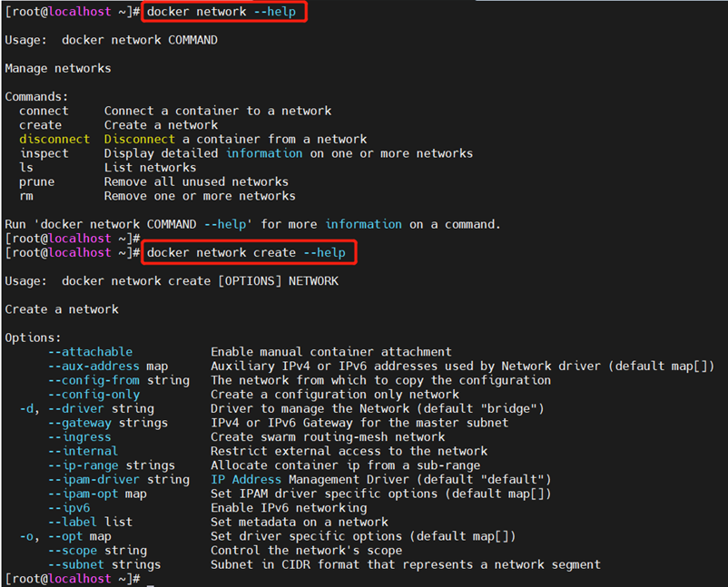Click the '--ipam-opt map' option
Image resolution: width=728 pixels, height=587 pixels.
(97, 494)
